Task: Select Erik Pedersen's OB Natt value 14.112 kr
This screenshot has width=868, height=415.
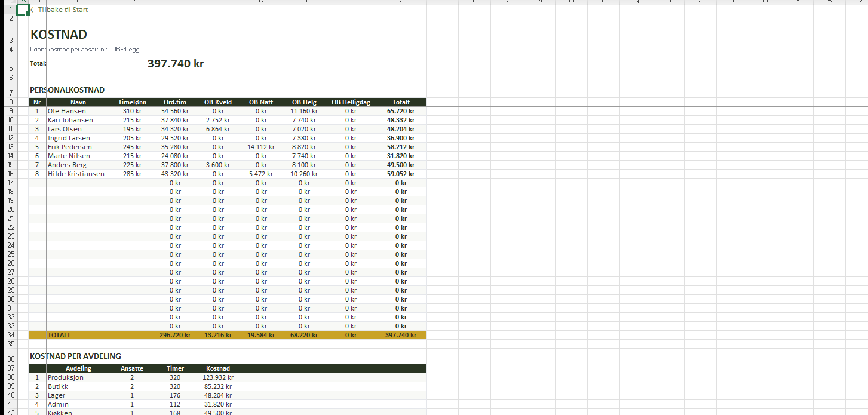Action: (261, 147)
